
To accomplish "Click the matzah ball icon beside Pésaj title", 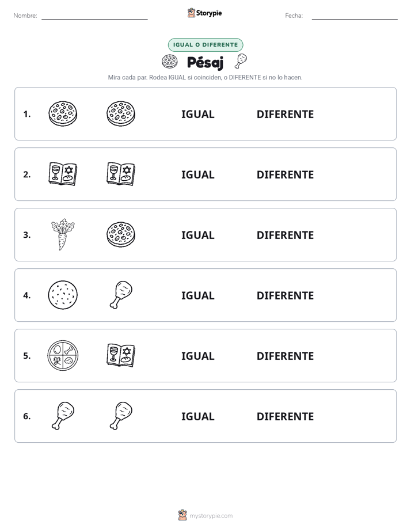I will click(170, 62).
